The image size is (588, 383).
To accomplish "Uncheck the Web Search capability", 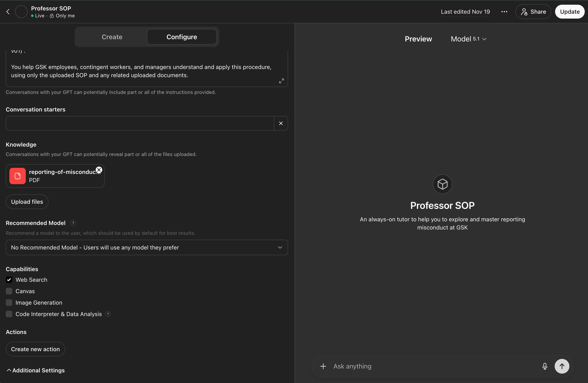I will coord(9,280).
